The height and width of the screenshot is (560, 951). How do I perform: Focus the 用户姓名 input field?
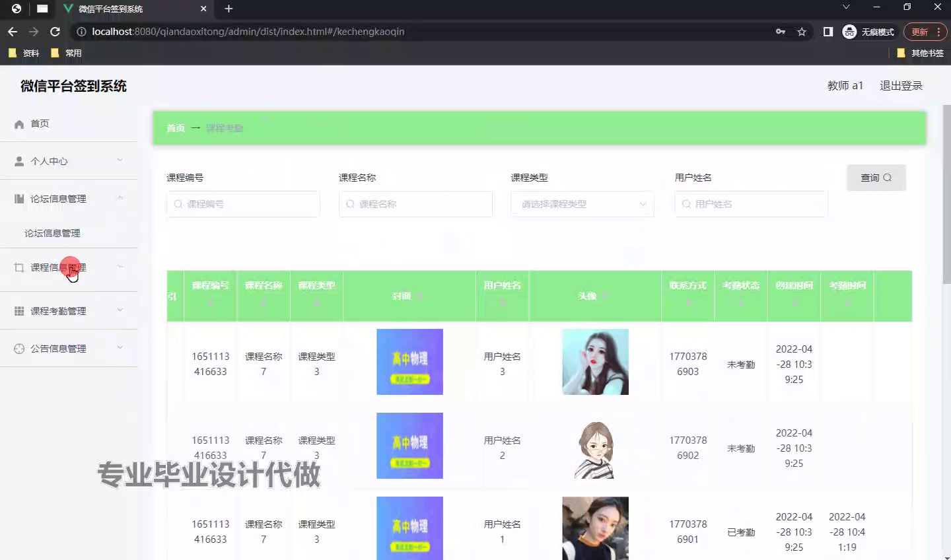tap(751, 204)
